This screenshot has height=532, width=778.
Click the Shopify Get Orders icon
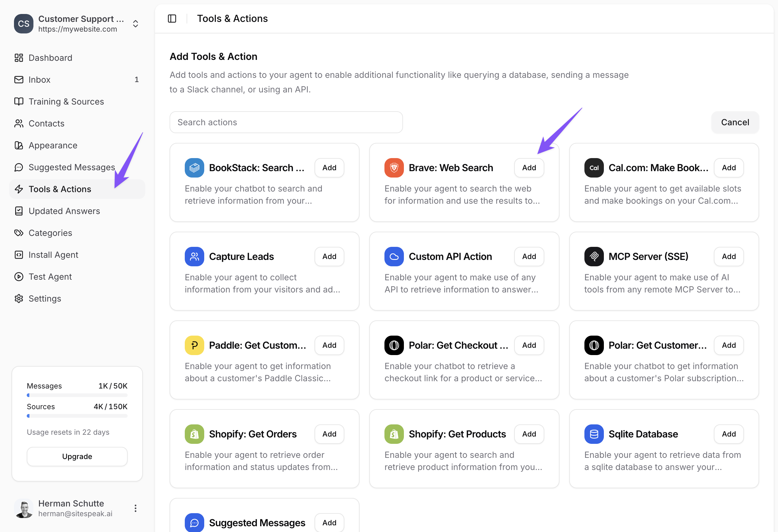(x=194, y=434)
